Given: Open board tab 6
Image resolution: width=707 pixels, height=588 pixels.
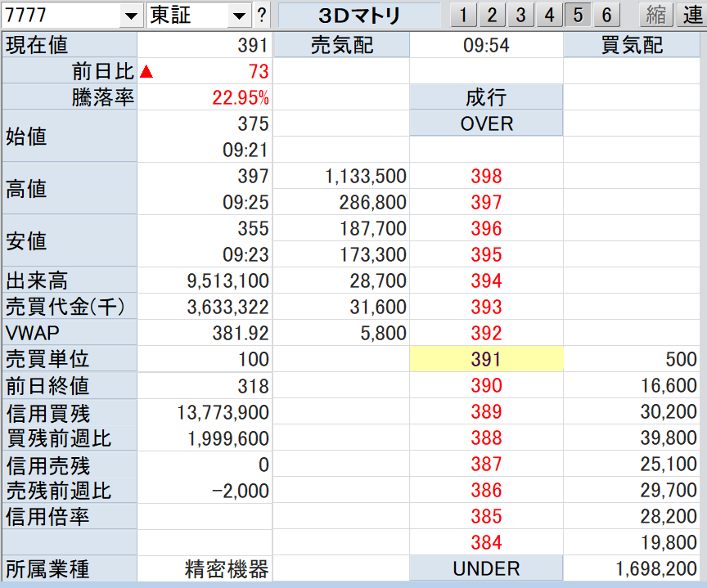Looking at the screenshot, I should pos(606,15).
